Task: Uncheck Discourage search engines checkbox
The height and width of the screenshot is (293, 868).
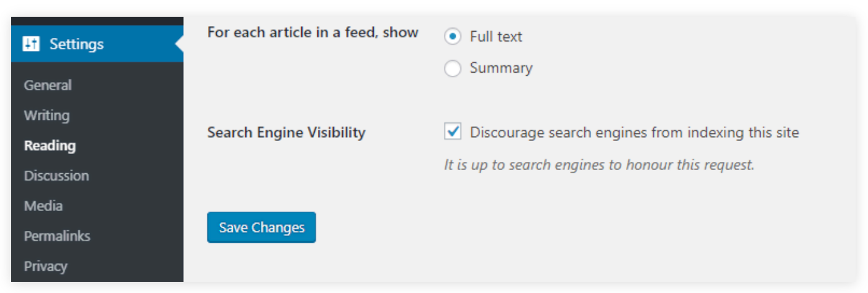Action: coord(453,132)
